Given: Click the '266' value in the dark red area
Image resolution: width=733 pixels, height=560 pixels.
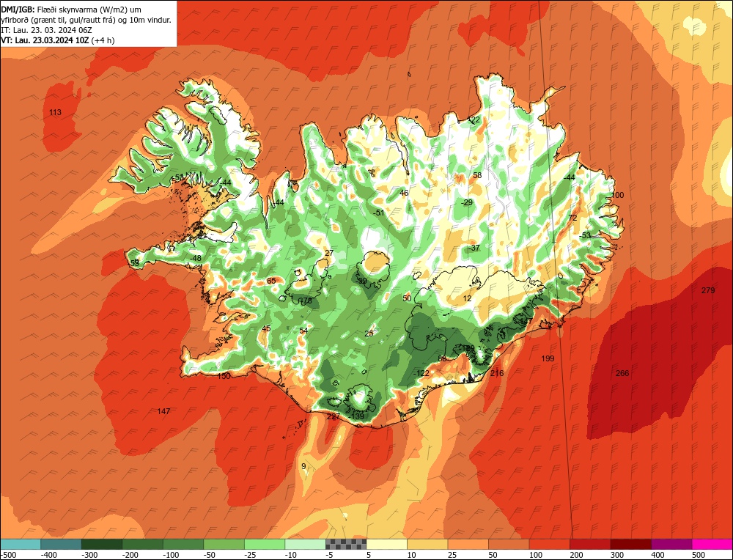Looking at the screenshot, I should pos(622,373).
